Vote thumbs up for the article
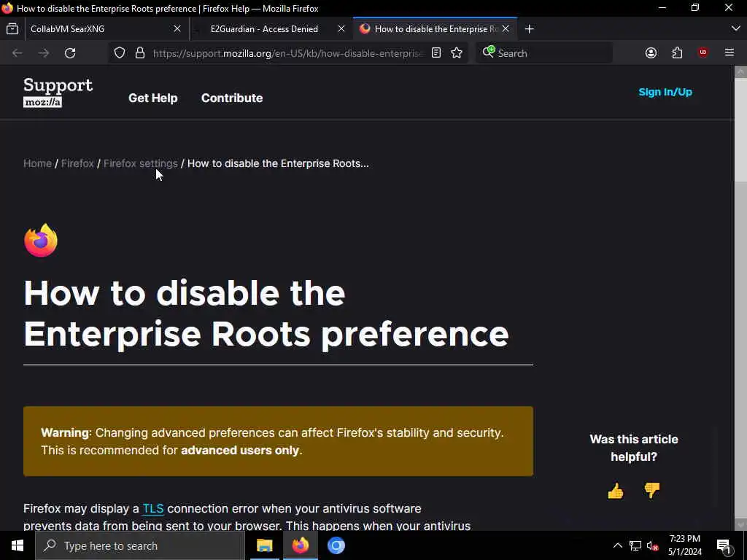 click(x=616, y=491)
